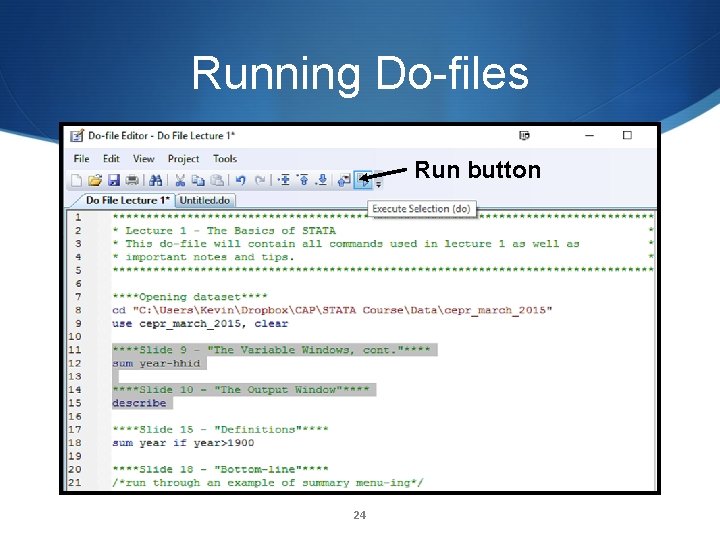720x540 pixels.
Task: Click the 'sum year-hhid' command line
Action: click(x=156, y=363)
